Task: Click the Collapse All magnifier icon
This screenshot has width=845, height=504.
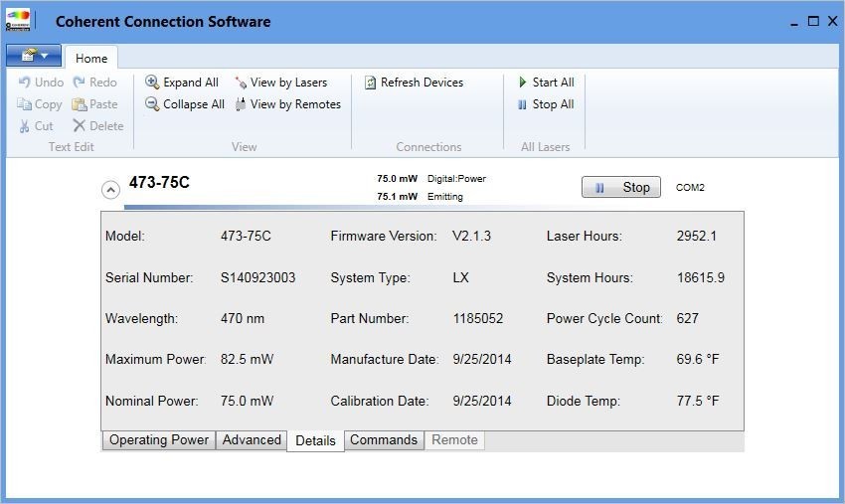Action: coord(152,104)
